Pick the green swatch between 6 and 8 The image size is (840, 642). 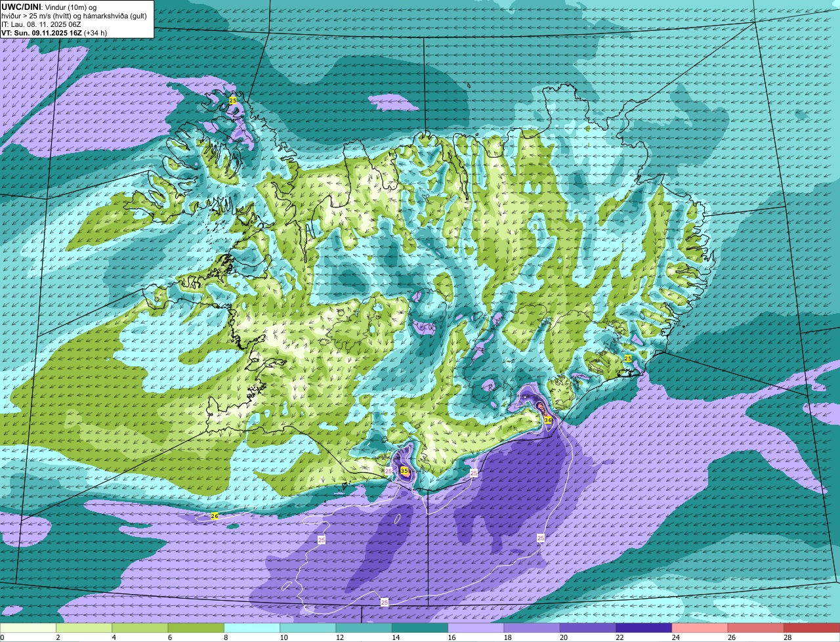pos(196,628)
